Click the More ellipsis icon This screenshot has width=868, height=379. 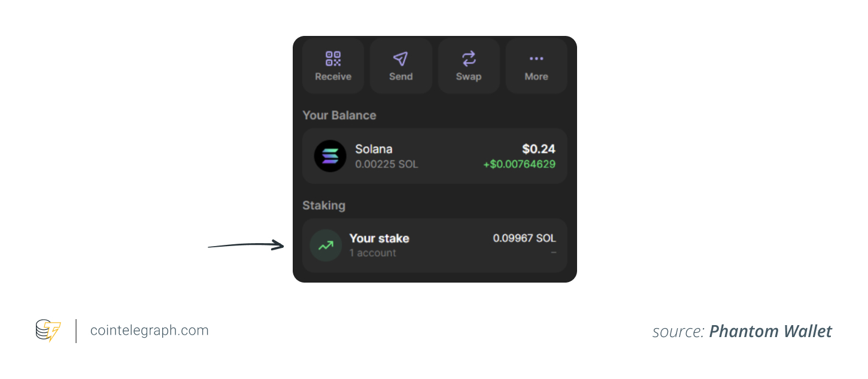[x=536, y=58]
